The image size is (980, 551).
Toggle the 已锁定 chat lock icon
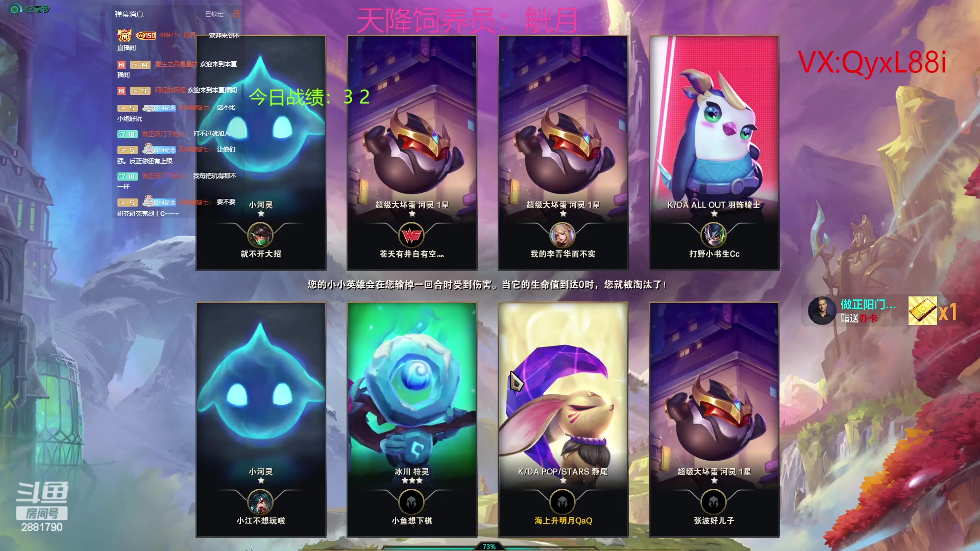point(236,14)
